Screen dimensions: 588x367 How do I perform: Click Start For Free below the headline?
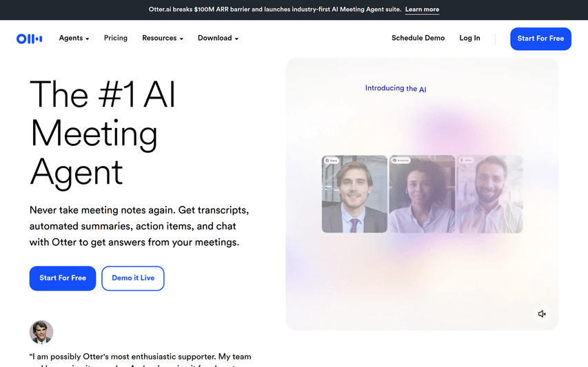(63, 278)
